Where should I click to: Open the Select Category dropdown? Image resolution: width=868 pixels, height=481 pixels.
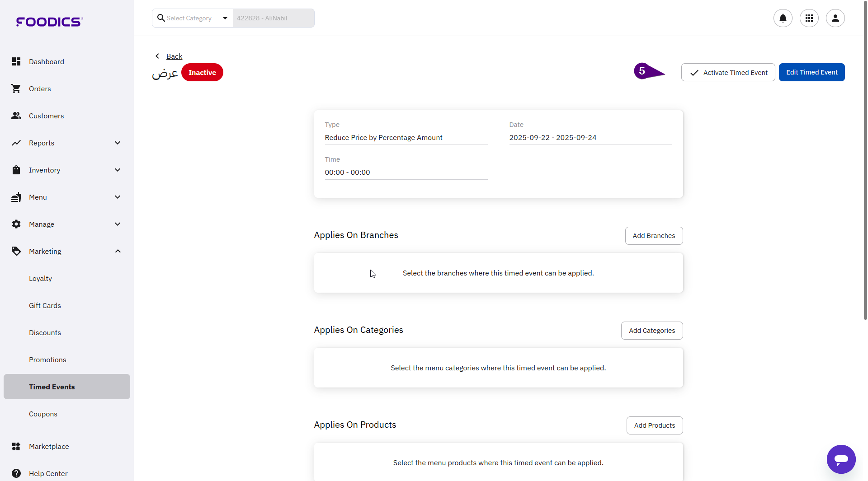(193, 18)
